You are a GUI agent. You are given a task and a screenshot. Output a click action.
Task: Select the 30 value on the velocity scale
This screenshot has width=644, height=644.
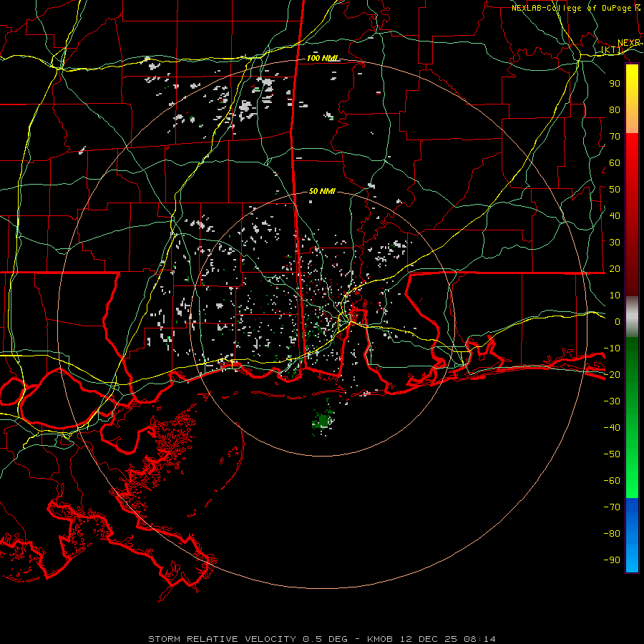(615, 243)
